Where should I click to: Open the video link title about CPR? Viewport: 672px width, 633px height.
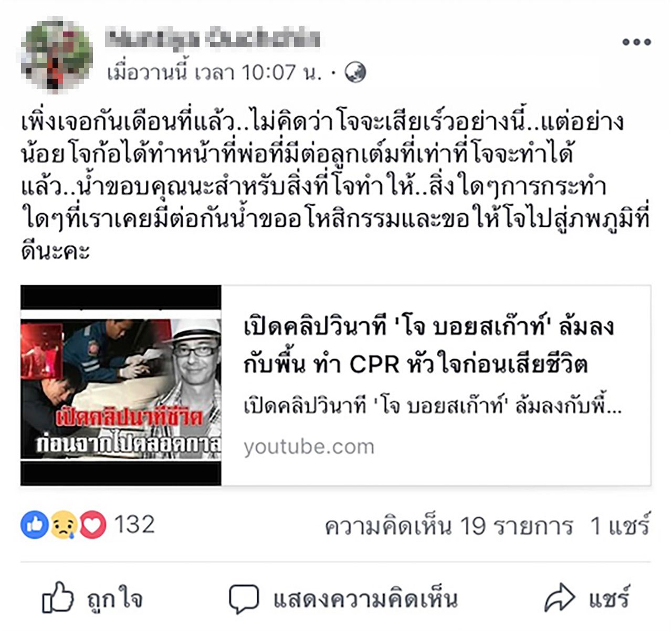[428, 345]
